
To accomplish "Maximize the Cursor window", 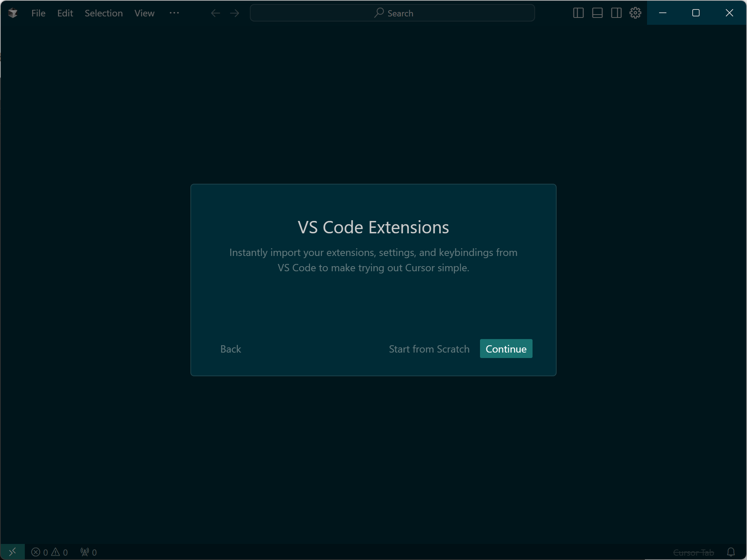I will [x=696, y=13].
